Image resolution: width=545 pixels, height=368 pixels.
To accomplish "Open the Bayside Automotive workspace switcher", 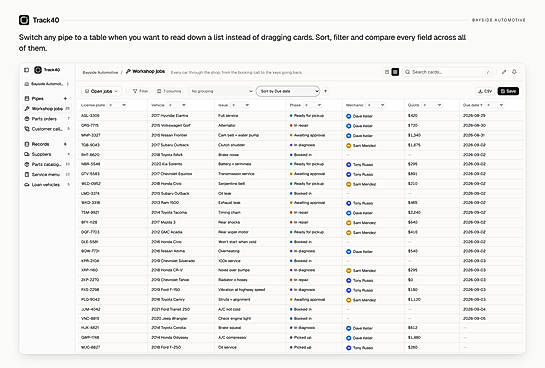I will pyautogui.click(x=46, y=84).
